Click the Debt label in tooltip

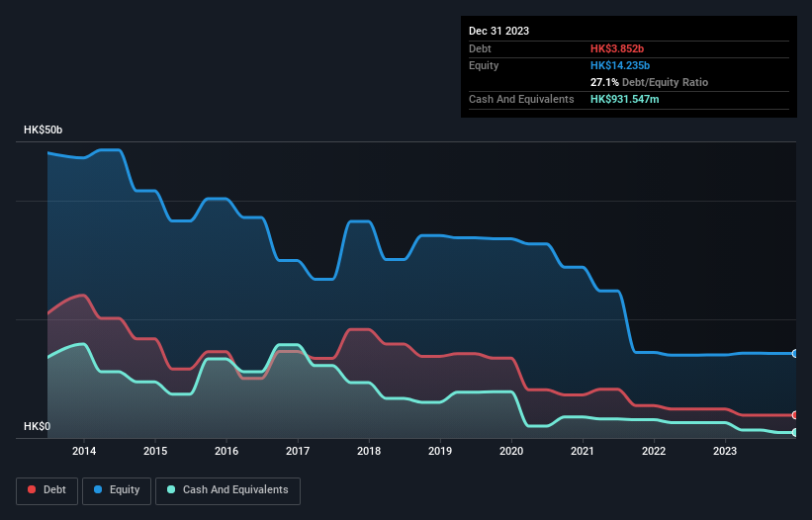480,48
